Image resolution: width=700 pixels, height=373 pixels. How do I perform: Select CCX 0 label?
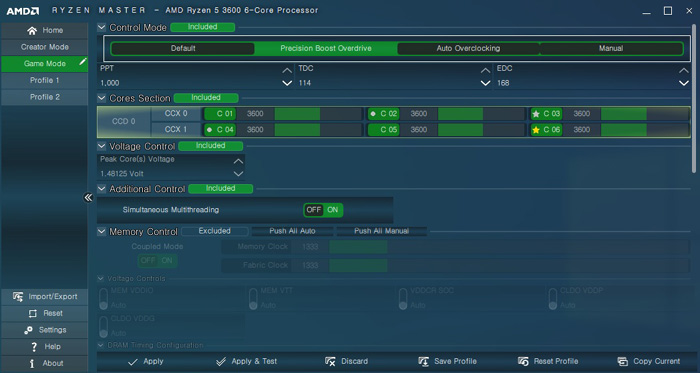pyautogui.click(x=176, y=114)
